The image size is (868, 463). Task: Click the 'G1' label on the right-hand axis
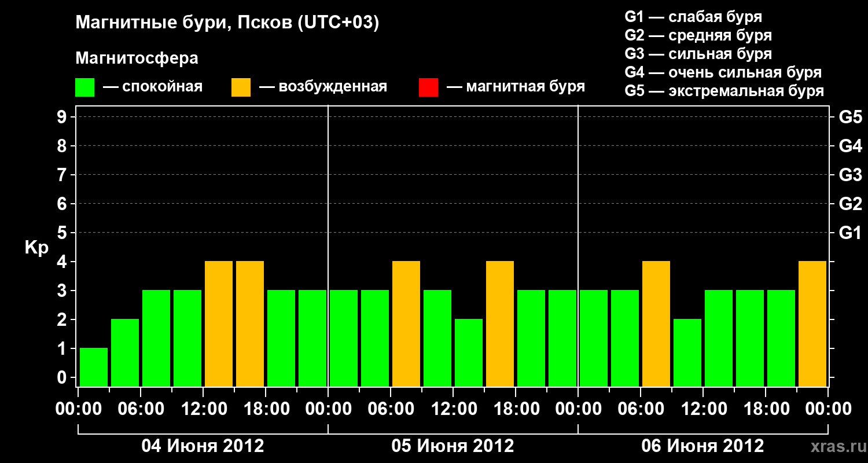pyautogui.click(x=850, y=233)
